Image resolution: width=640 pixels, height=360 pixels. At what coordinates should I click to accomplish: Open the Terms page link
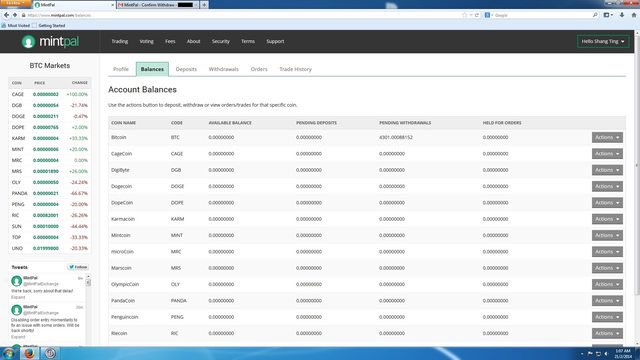[248, 41]
